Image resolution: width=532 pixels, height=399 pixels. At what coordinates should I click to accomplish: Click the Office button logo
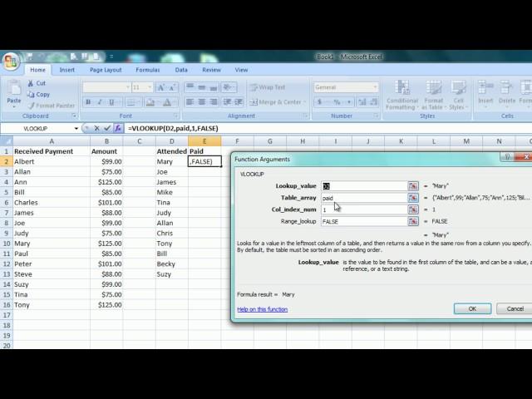pyautogui.click(x=10, y=62)
